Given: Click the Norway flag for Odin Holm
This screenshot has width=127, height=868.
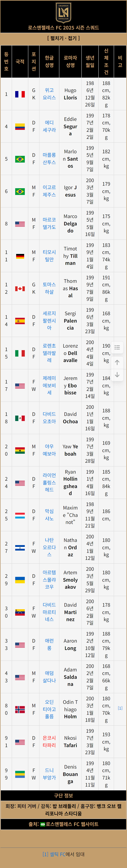Looking at the screenshot, I should coord(20,709).
